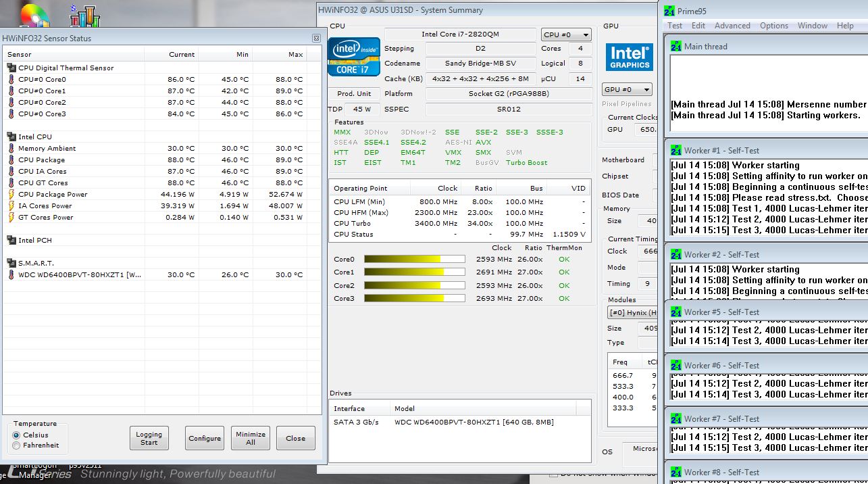The height and width of the screenshot is (484, 868).
Task: Click the Worker #2 Self-Test window icon
Action: tap(676, 254)
